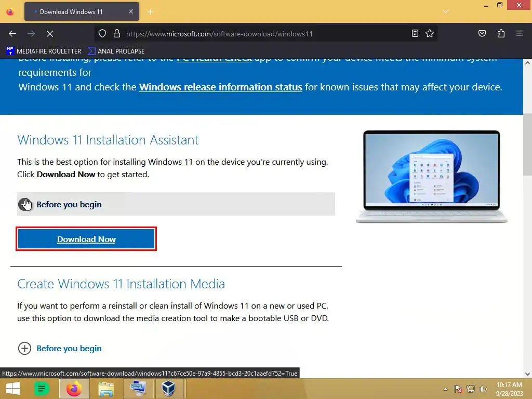Open the Extensions puzzle icon
Image resolution: width=532 pixels, height=399 pixels.
tap(501, 34)
